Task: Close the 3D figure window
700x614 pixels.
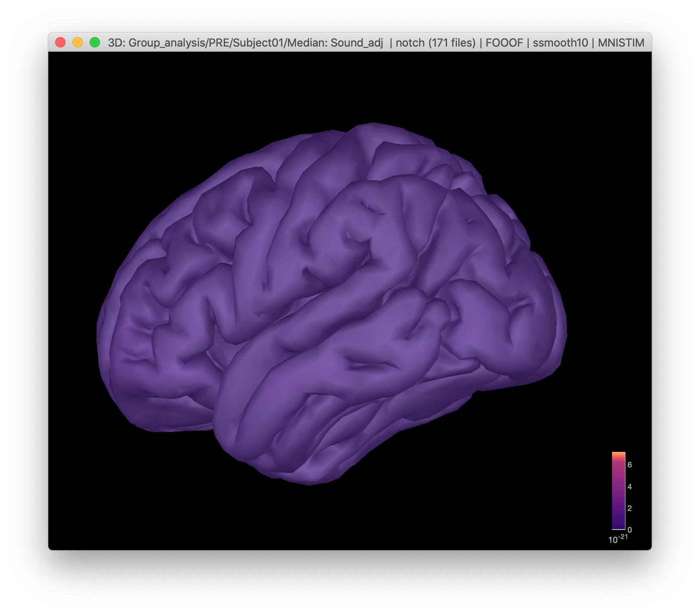Action: click(x=60, y=42)
